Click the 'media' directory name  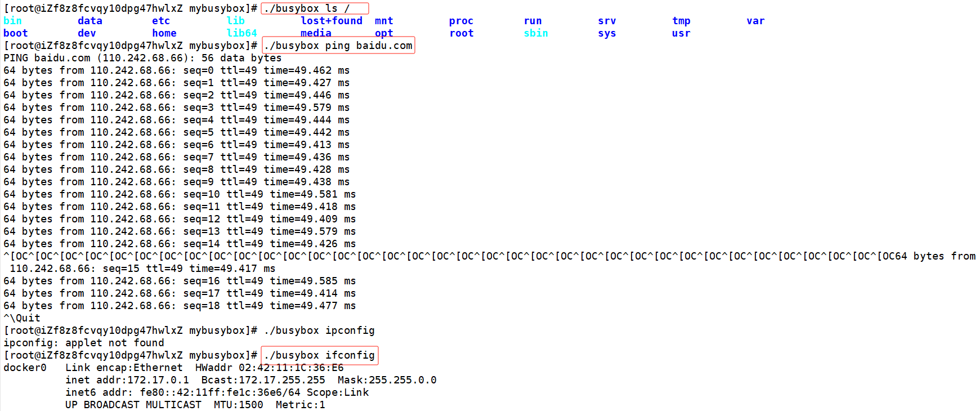pyautogui.click(x=316, y=33)
